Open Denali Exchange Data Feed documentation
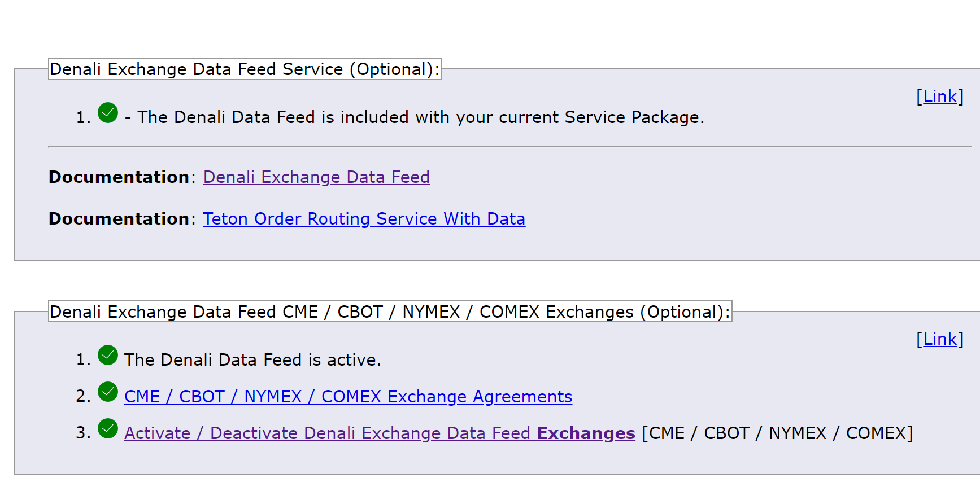 (x=316, y=177)
